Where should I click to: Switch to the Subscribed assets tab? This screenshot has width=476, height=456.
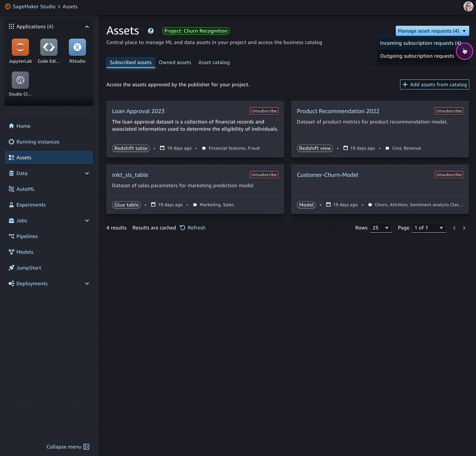(131, 62)
